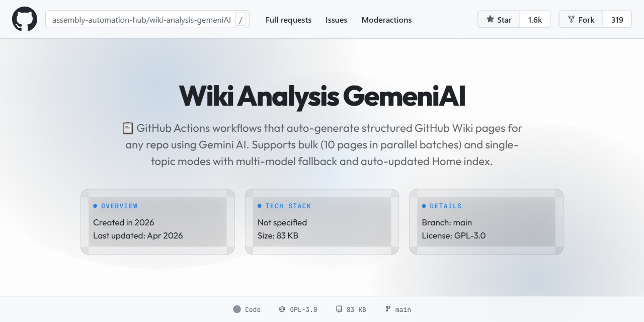Screen dimensions: 644x322
Task: Click the 1.6k star count
Action: (x=535, y=19)
